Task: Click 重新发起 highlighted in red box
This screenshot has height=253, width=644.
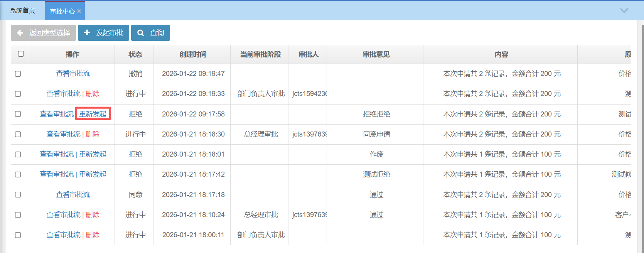Action: pos(93,114)
